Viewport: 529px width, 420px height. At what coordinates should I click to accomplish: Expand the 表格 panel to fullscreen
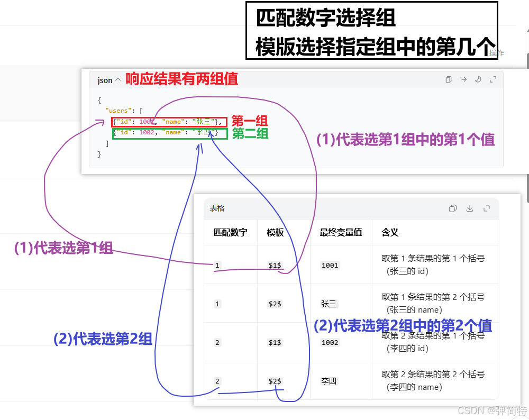pos(487,208)
